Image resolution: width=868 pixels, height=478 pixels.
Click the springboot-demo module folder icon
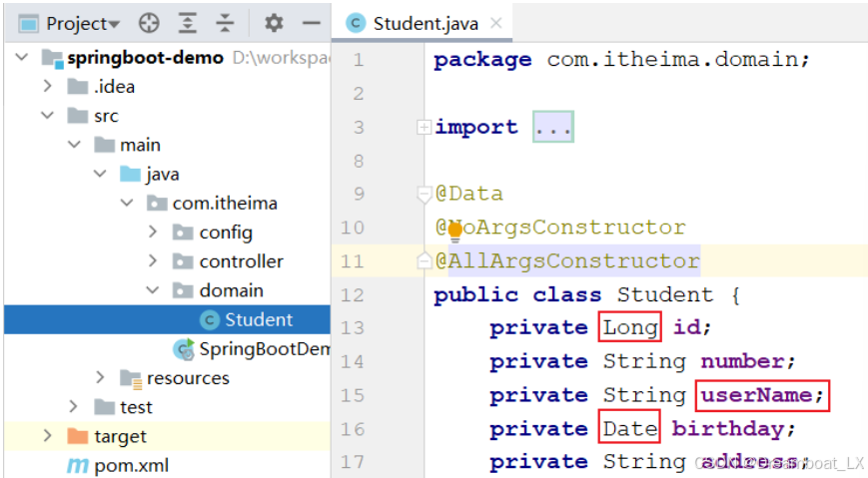[53, 58]
